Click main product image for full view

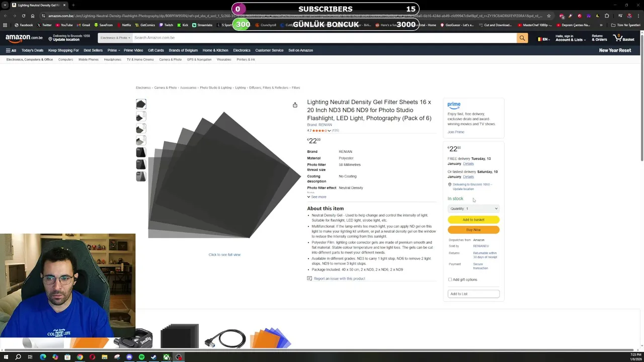(x=224, y=174)
